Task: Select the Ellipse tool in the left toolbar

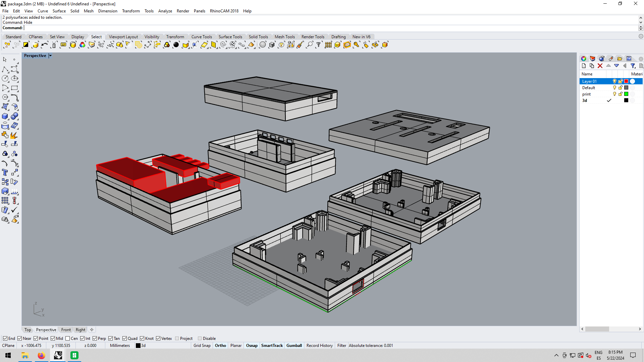Action: (14, 78)
